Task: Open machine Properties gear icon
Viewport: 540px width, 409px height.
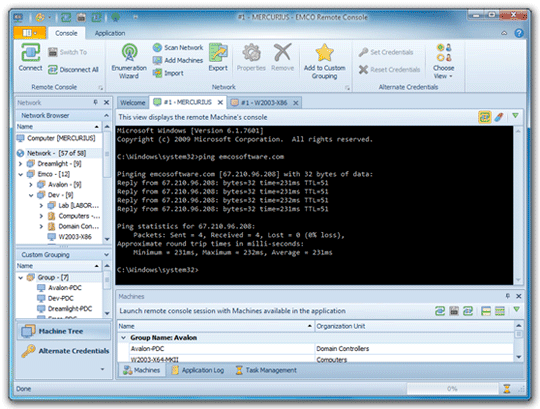Action: point(251,57)
